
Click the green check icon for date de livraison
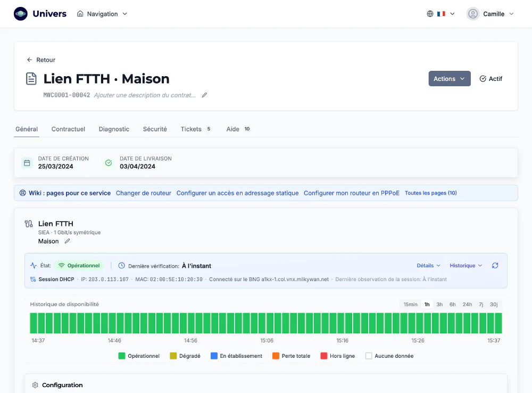tap(109, 163)
